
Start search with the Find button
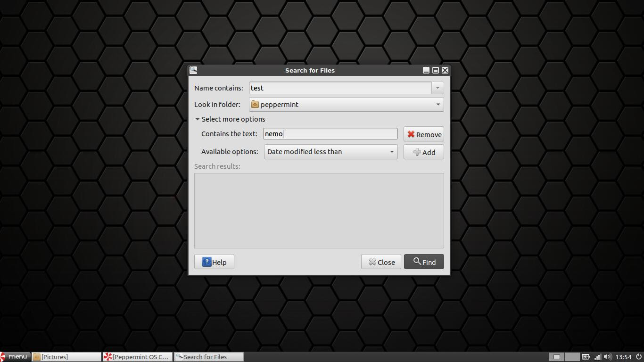(424, 262)
